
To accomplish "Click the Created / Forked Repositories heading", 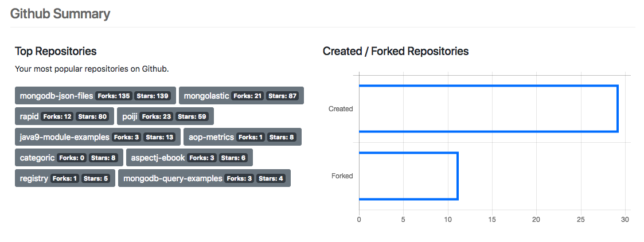I will pos(396,51).
